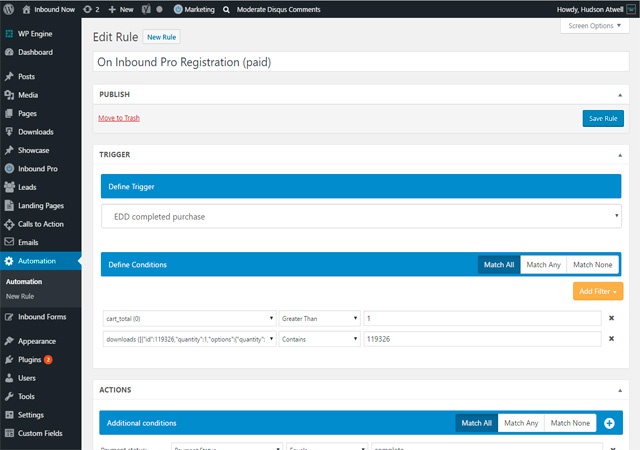Image resolution: width=640 pixels, height=450 pixels.
Task: Click the plus New icon in admin bar
Action: (112, 9)
